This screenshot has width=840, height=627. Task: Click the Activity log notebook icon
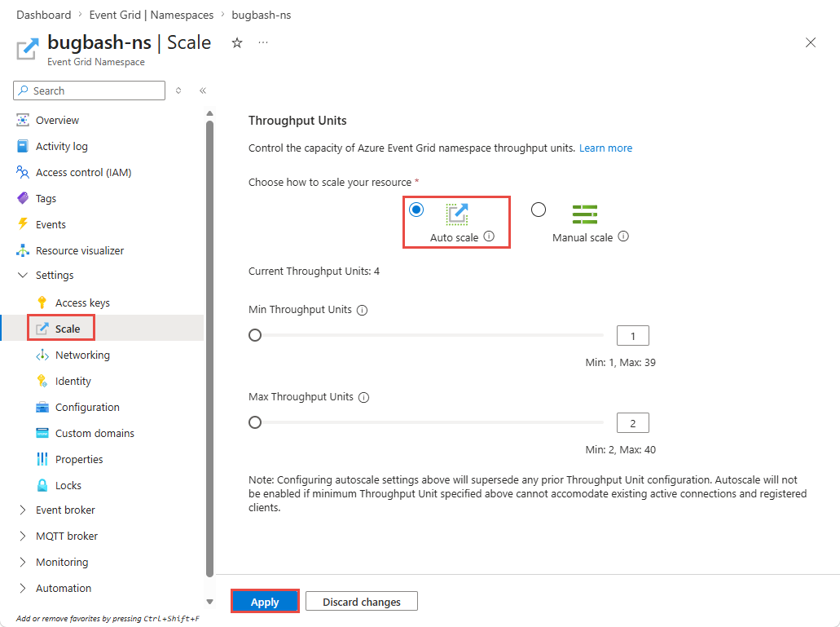click(23, 146)
